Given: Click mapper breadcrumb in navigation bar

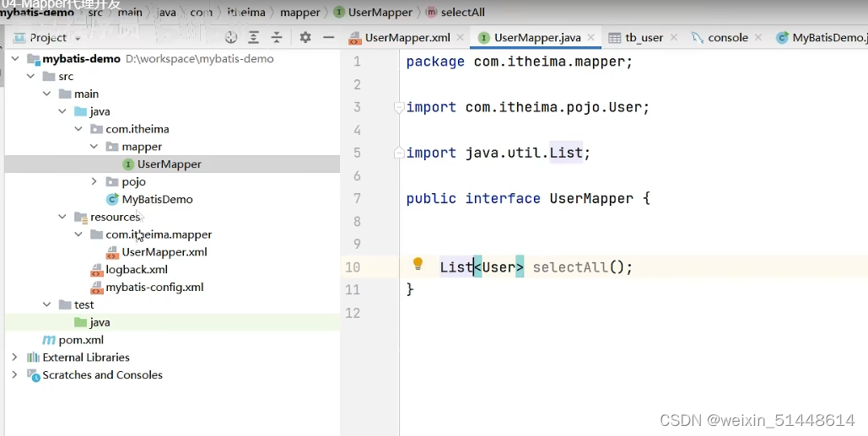Looking at the screenshot, I should click(300, 12).
